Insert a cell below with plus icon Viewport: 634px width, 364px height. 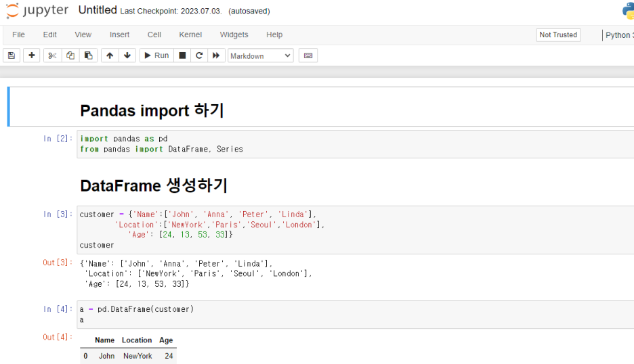coord(32,55)
